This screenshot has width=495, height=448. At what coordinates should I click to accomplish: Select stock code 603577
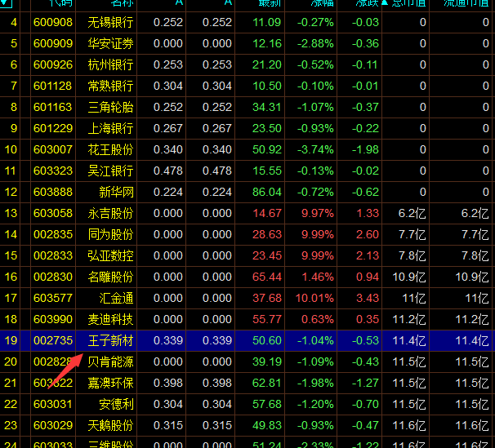tap(53, 298)
